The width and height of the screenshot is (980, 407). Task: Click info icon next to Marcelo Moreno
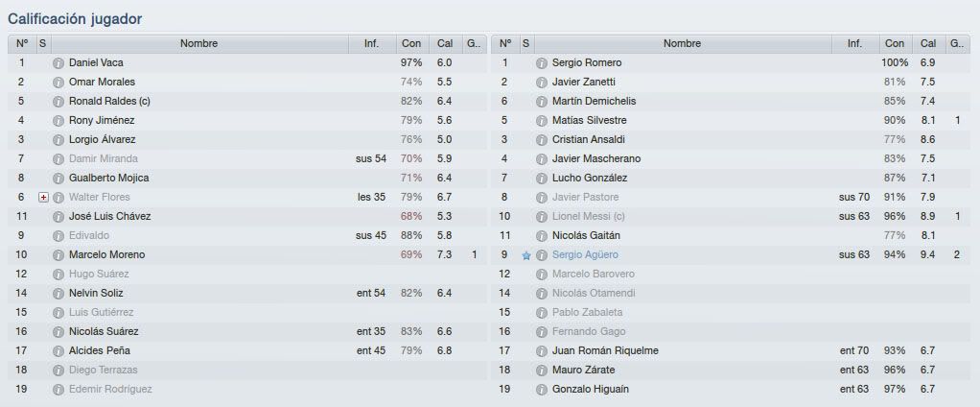(x=58, y=255)
